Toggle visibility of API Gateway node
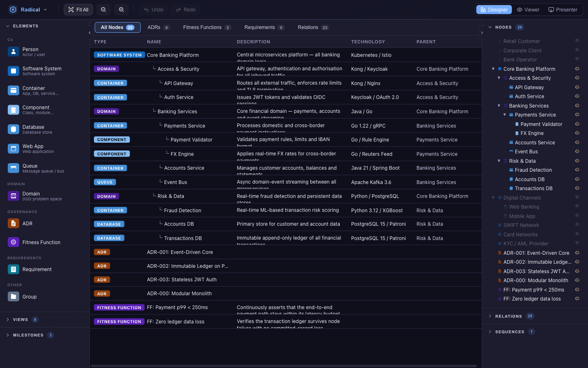The height and width of the screenshot is (368, 588). pyautogui.click(x=577, y=87)
